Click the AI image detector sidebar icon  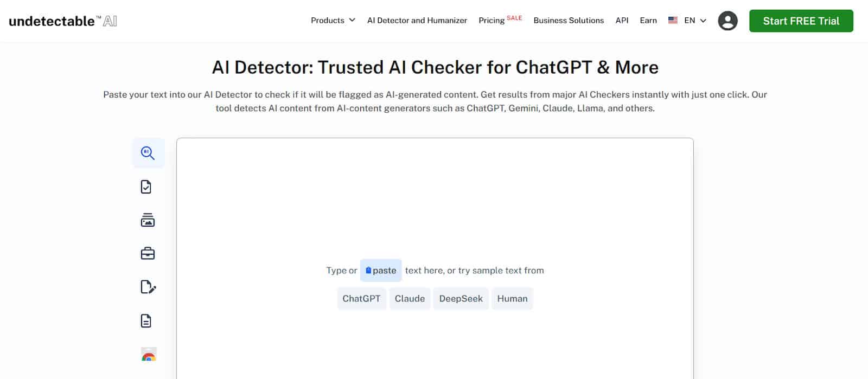148,220
